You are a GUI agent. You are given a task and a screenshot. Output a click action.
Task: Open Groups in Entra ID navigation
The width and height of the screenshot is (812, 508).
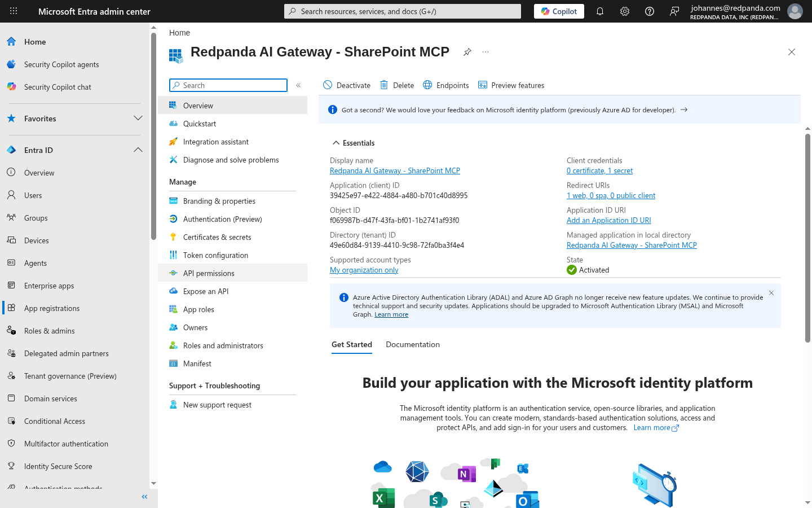tap(74, 218)
